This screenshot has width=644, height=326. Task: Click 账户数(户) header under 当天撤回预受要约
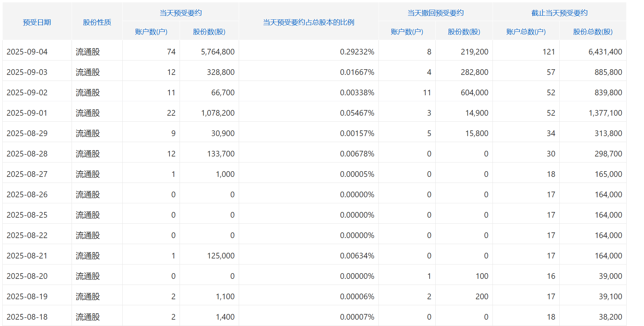click(407, 32)
